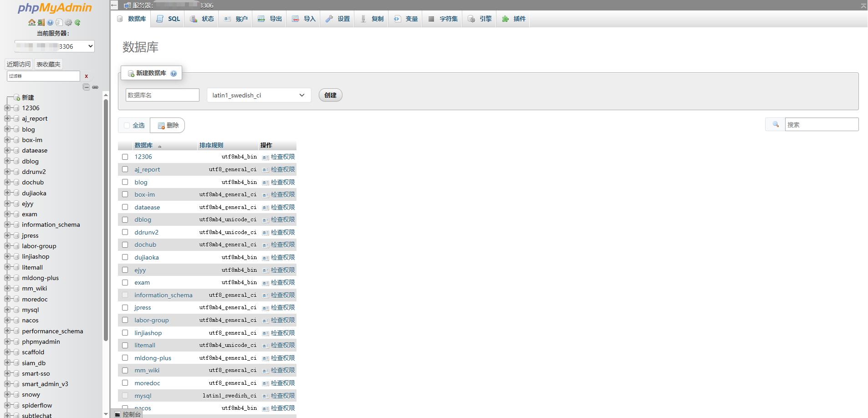Image resolution: width=868 pixels, height=418 pixels.
Task: Expand the dataease tree node
Action: click(7, 150)
